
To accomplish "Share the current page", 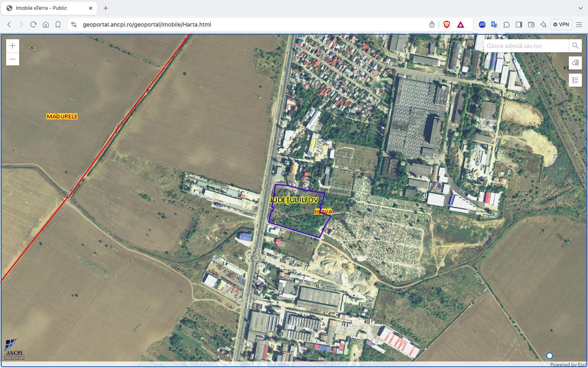I will click(x=432, y=24).
